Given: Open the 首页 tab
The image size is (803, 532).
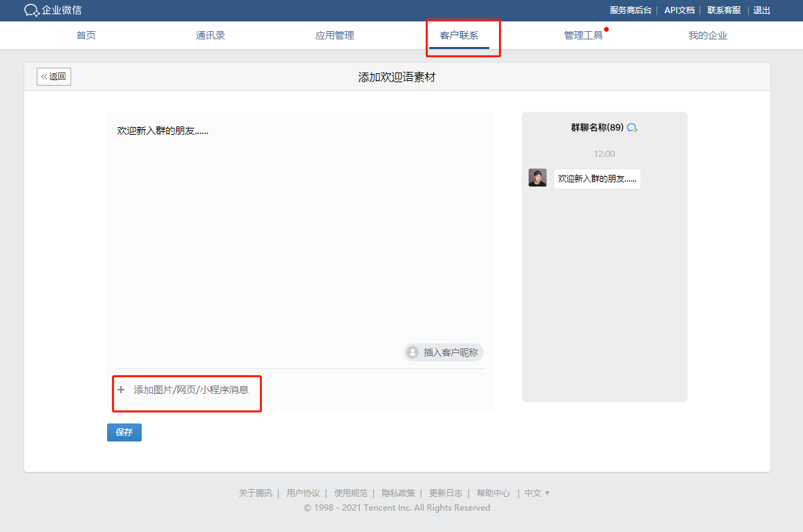Looking at the screenshot, I should click(86, 35).
